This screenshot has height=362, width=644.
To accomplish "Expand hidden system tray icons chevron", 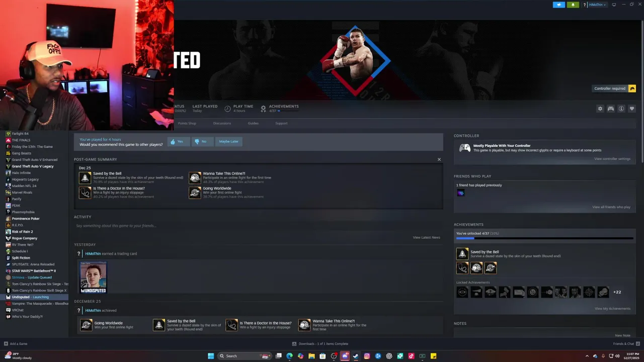I will click(587, 356).
